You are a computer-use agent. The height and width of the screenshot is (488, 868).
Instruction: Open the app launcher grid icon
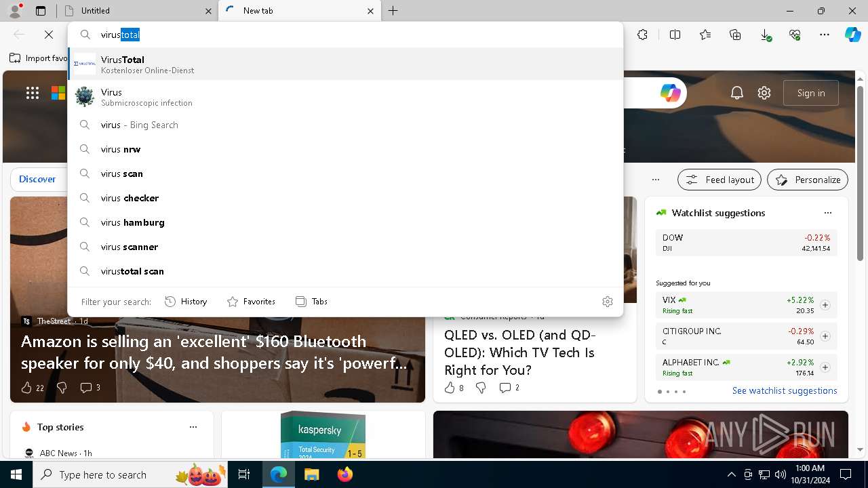pos(33,93)
